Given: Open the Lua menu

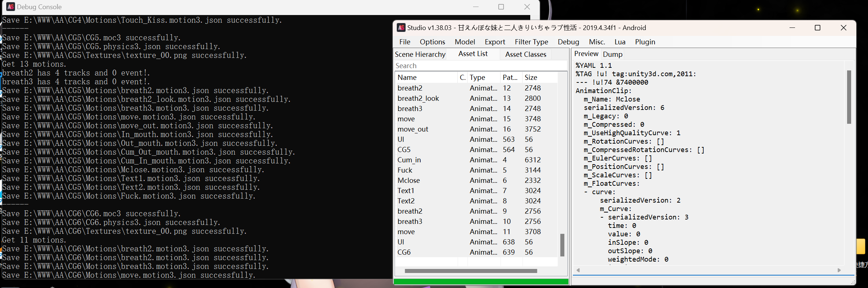Looking at the screenshot, I should (620, 42).
